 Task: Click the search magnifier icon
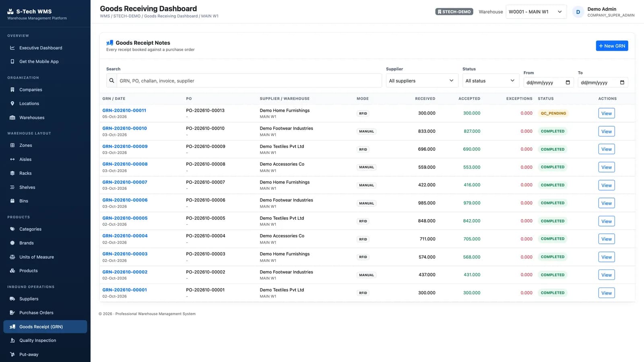[112, 80]
